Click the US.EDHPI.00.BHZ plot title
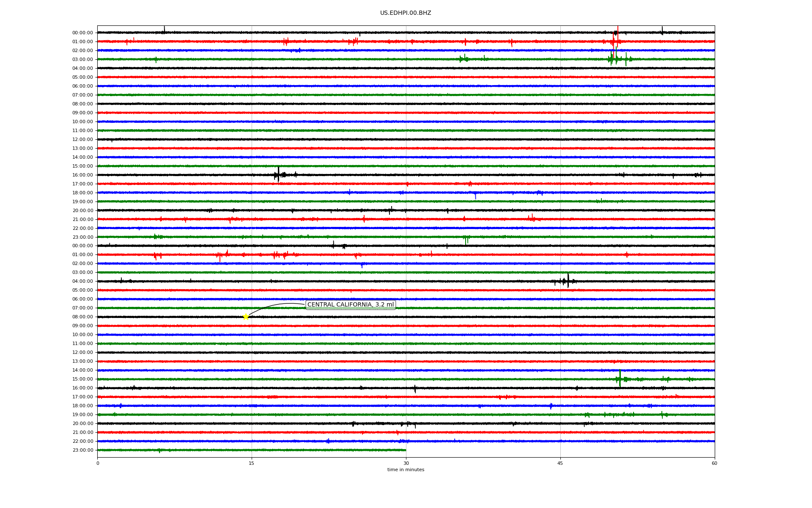This screenshot has height=508, width=812. (x=406, y=13)
